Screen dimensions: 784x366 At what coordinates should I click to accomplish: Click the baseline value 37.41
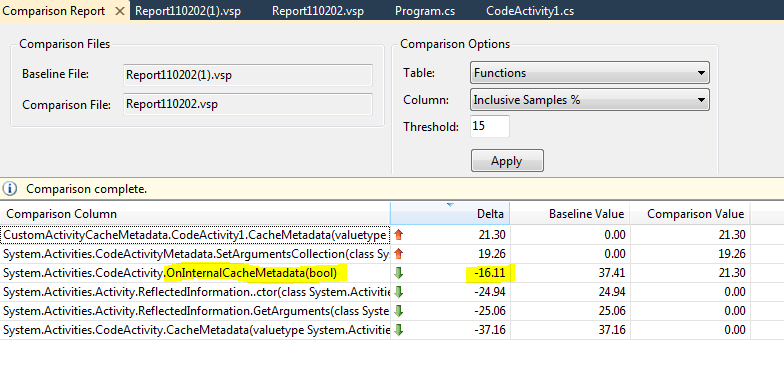tap(612, 273)
